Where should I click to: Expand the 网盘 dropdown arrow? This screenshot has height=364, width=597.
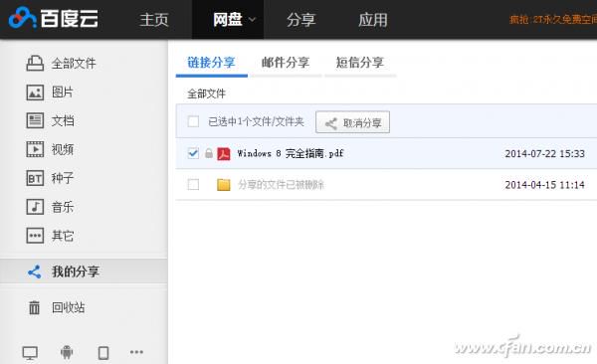[252, 20]
